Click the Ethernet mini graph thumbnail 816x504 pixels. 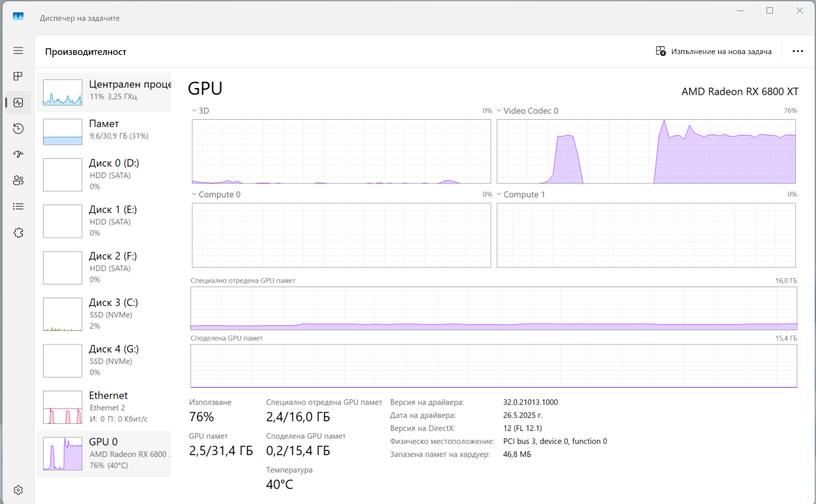tap(63, 407)
